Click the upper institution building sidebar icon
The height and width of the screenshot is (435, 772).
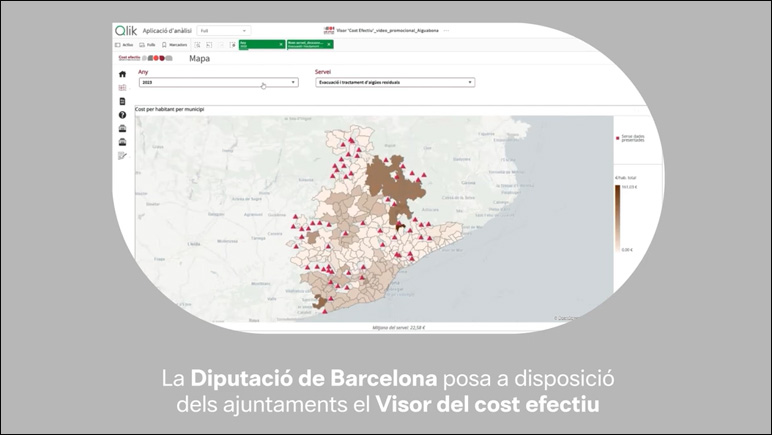[122, 129]
